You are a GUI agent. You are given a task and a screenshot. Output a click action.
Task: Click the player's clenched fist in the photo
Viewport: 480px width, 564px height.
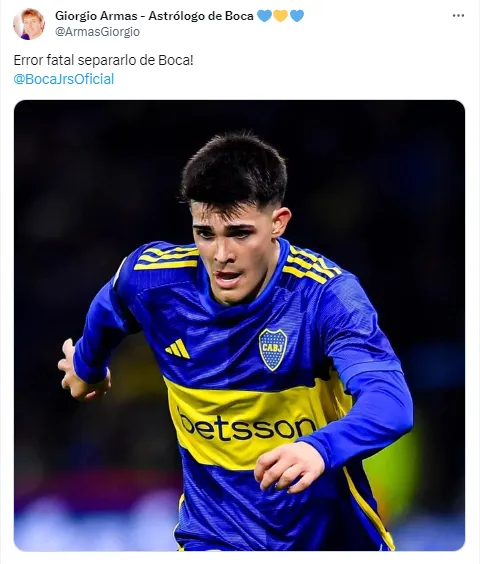click(83, 369)
